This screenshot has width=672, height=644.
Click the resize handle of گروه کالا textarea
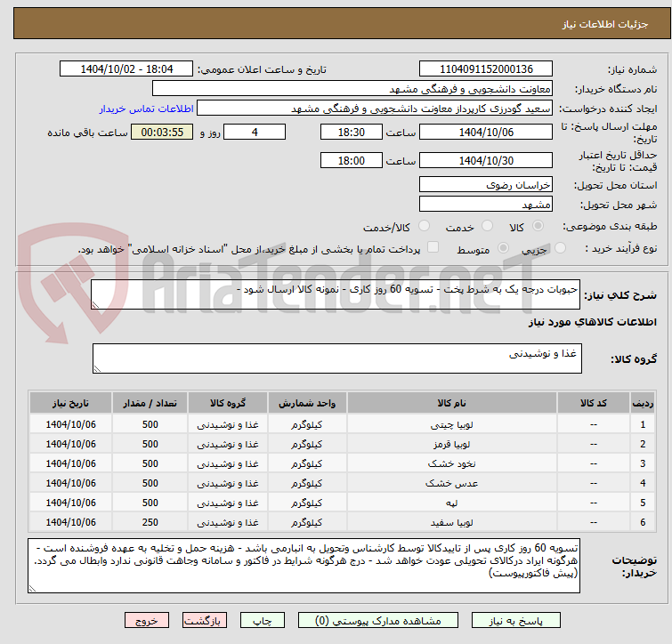pos(97,368)
